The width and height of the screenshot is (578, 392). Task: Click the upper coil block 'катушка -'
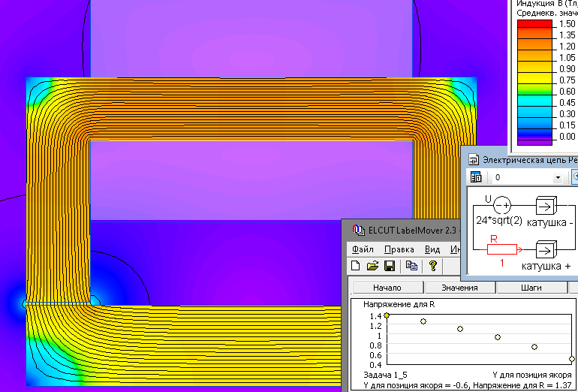pos(546,205)
